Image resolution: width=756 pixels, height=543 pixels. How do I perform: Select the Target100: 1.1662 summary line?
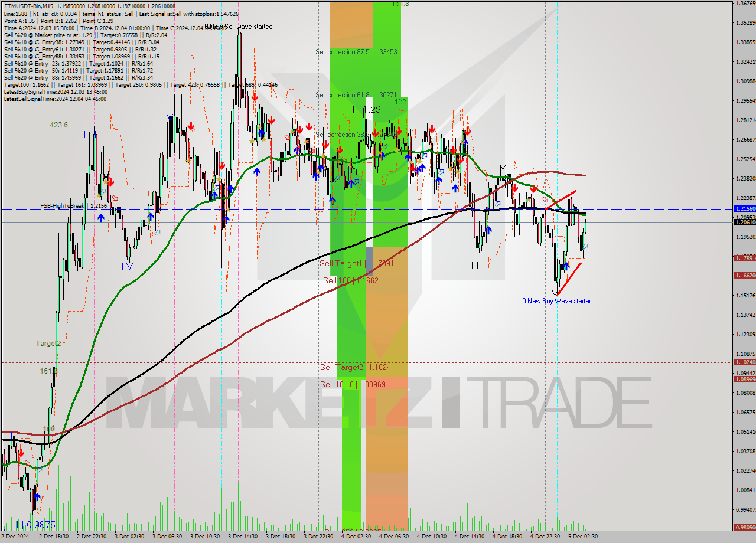click(141, 84)
